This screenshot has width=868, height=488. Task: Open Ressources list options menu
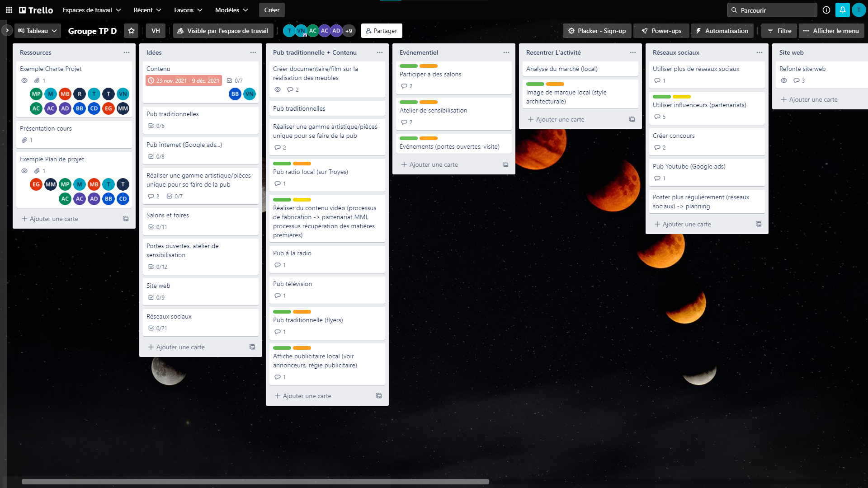127,52
